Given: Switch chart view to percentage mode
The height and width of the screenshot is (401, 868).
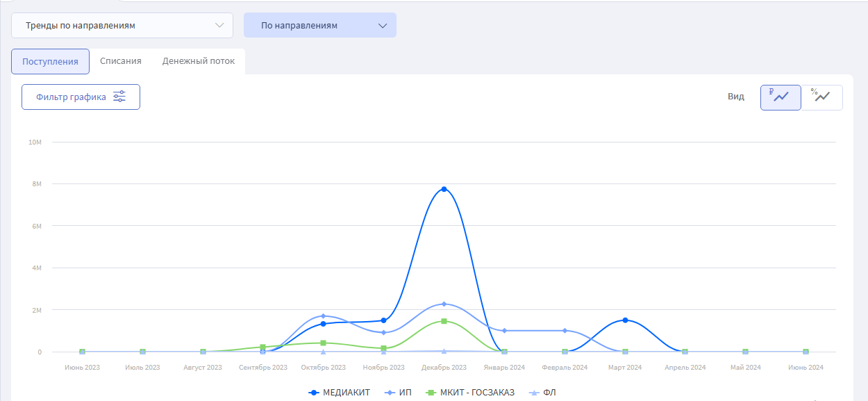Looking at the screenshot, I should click(822, 97).
